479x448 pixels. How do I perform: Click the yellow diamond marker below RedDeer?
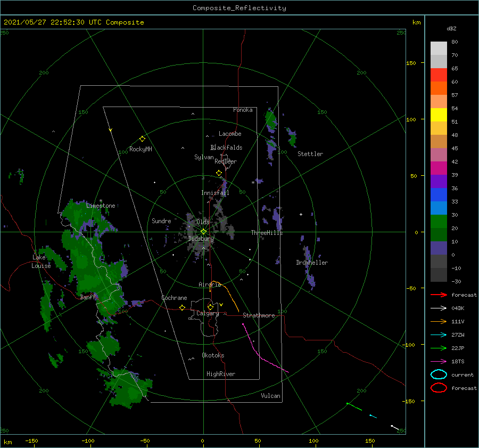tap(219, 173)
